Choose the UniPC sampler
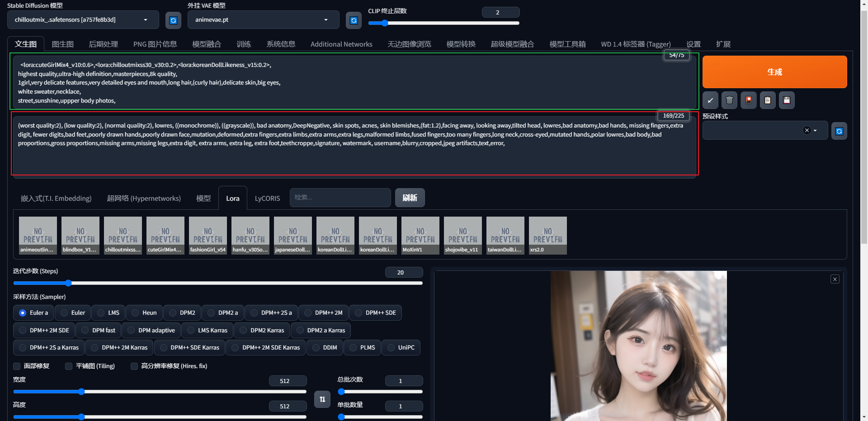The width and height of the screenshot is (868, 421). [x=401, y=348]
